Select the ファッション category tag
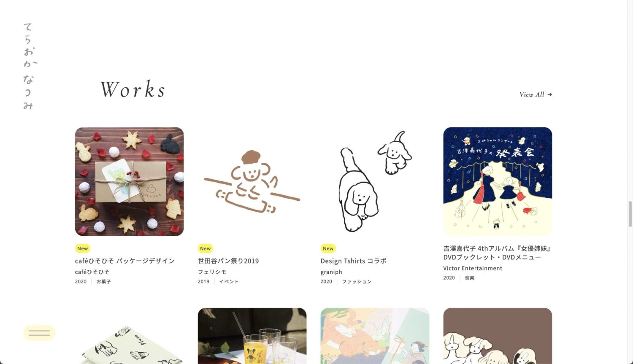 tap(357, 281)
